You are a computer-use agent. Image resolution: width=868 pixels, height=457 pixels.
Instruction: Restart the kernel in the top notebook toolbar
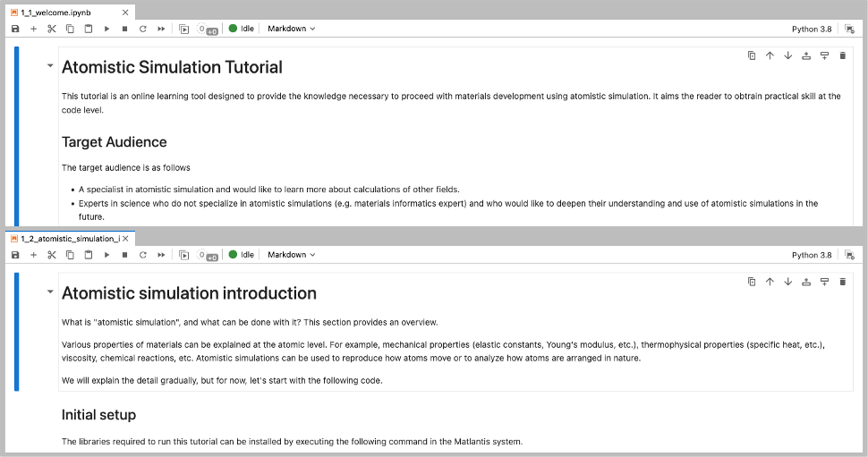click(x=142, y=29)
